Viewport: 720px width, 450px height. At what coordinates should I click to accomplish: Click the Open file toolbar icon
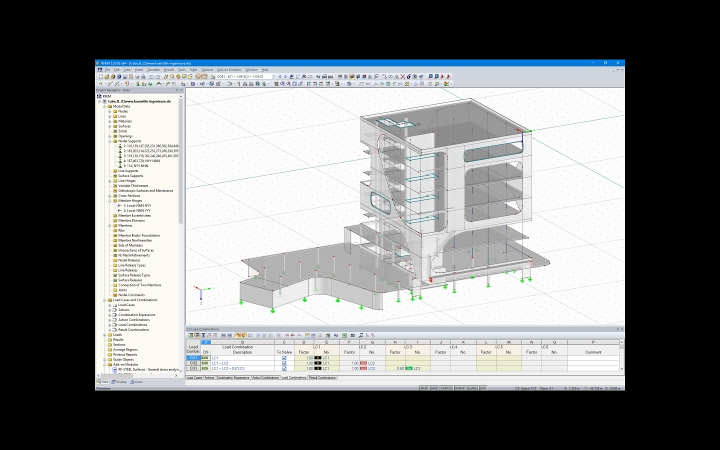pyautogui.click(x=107, y=77)
